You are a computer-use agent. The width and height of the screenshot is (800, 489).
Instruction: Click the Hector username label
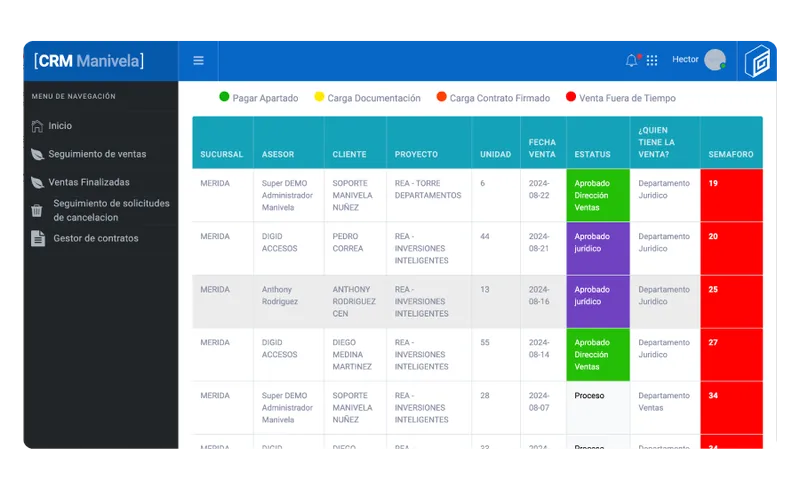(685, 59)
